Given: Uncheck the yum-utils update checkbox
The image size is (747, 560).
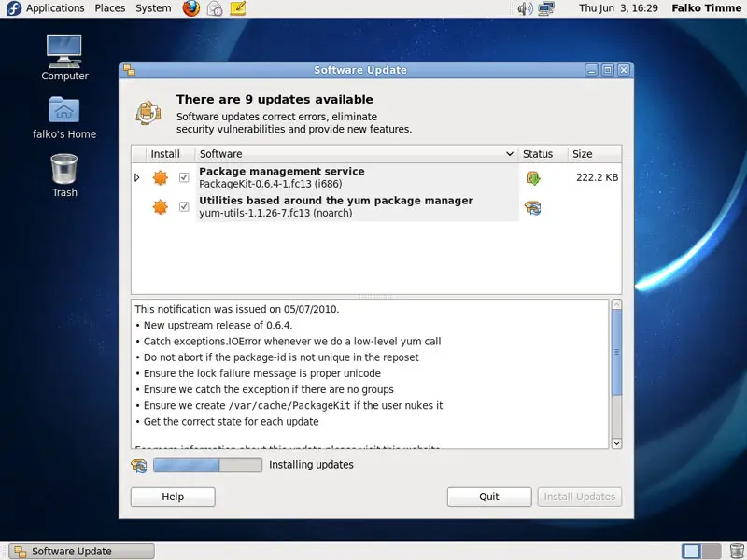Looking at the screenshot, I should coord(184,206).
